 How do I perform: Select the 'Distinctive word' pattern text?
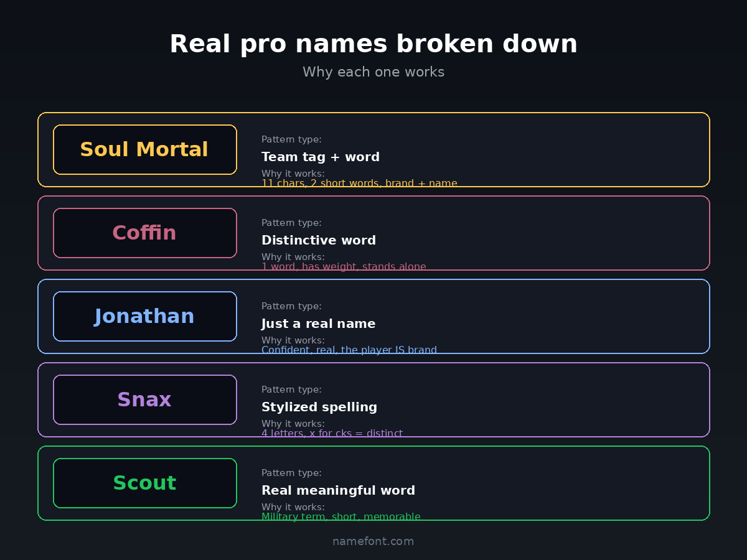(x=319, y=240)
